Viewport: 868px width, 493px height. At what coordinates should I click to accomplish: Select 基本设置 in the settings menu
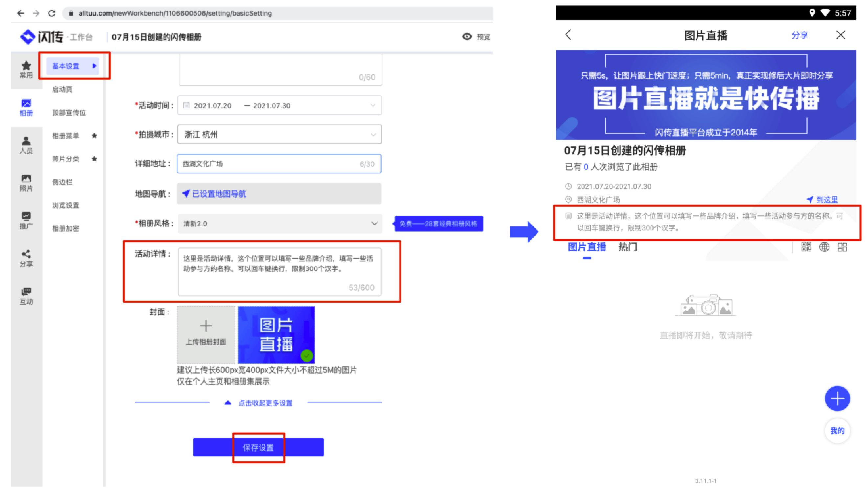click(x=73, y=66)
